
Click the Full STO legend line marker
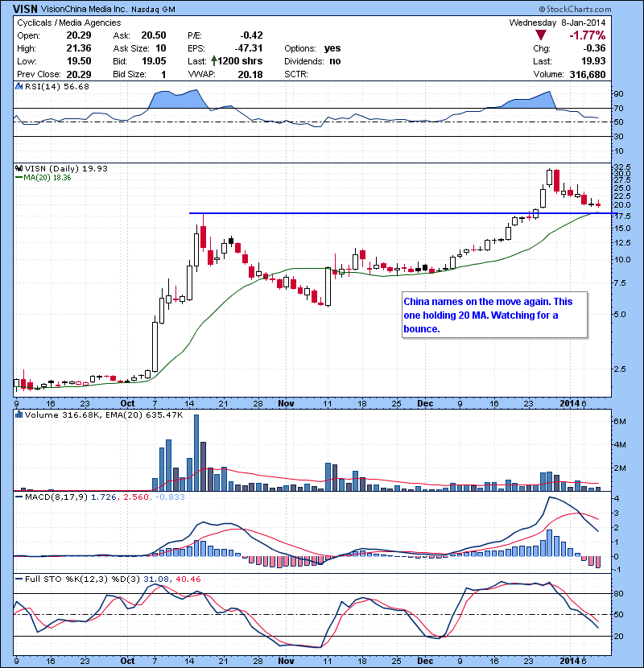pos(19,579)
